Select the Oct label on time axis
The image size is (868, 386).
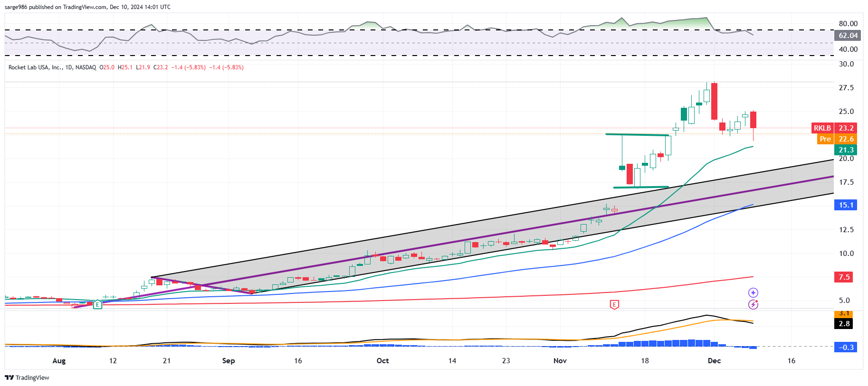point(382,361)
